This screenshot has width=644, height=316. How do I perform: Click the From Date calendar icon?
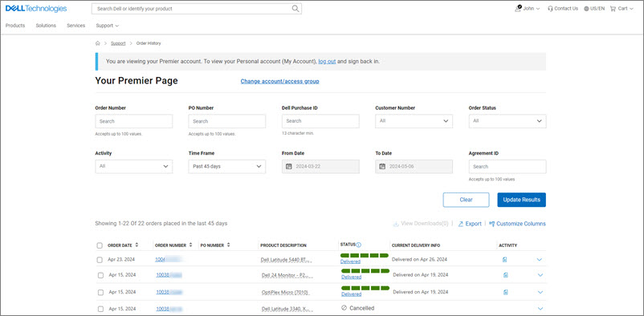[x=289, y=167]
